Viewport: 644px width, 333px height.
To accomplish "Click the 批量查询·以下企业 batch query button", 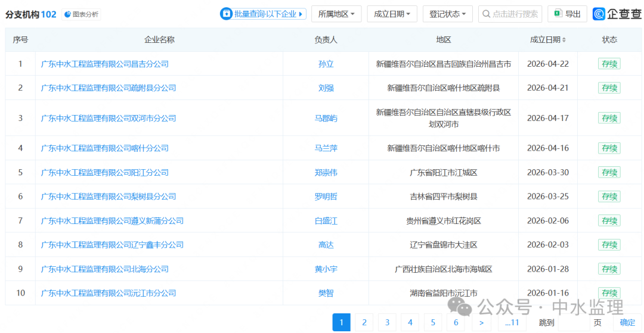I will [x=263, y=14].
